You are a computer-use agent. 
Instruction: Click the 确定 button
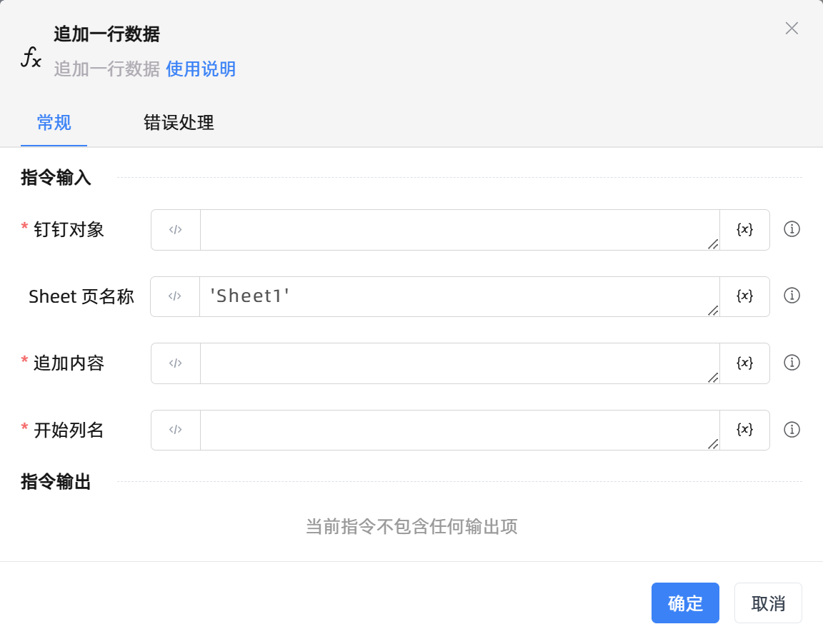(685, 603)
